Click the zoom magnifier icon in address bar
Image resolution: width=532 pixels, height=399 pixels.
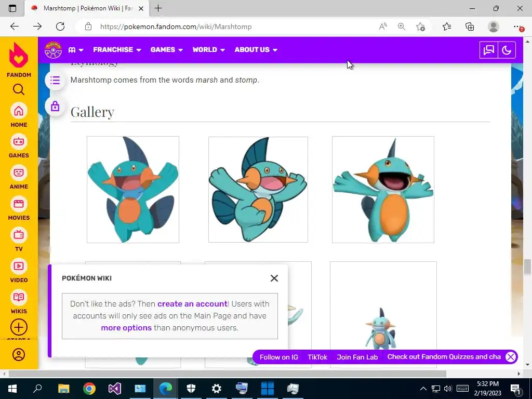(402, 26)
